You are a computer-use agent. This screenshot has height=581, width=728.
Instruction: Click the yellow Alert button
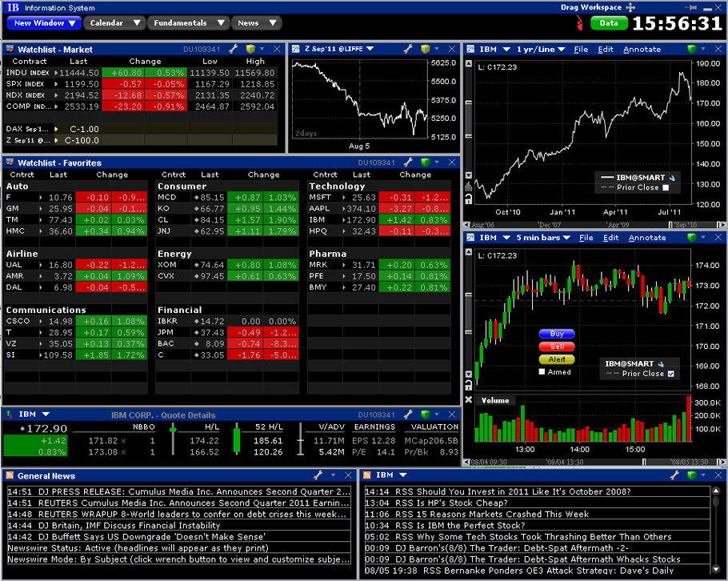[x=557, y=359]
